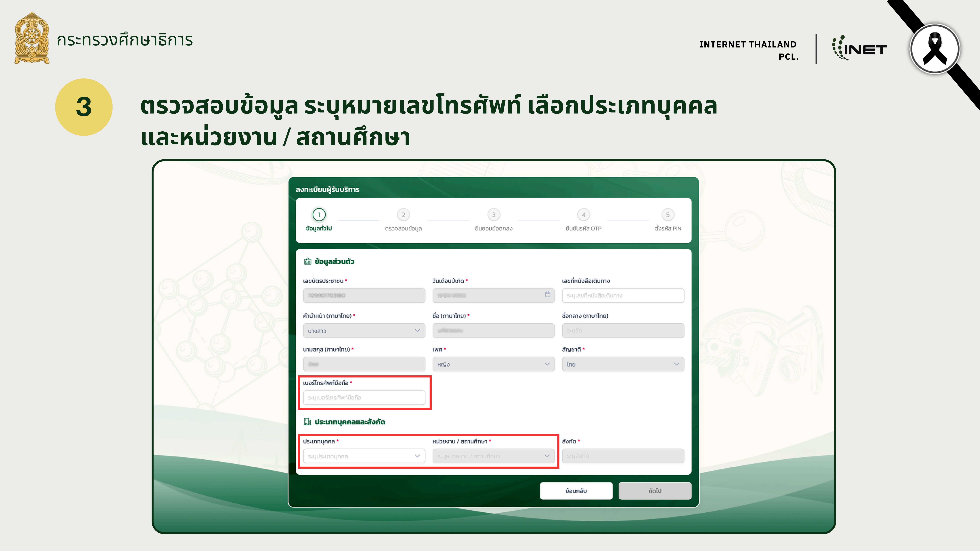
Task: Click the ถัดไป next button
Action: point(655,491)
